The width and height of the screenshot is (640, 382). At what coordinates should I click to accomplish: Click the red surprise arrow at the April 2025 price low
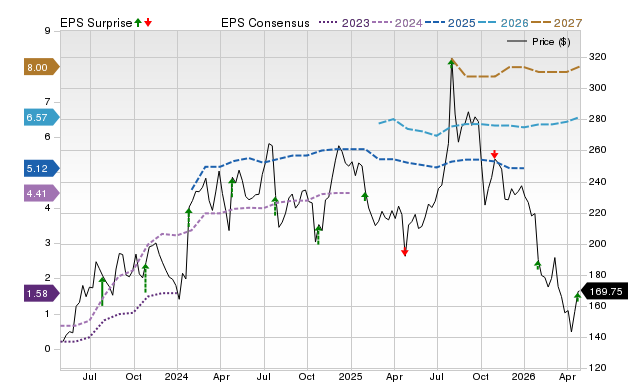(404, 252)
